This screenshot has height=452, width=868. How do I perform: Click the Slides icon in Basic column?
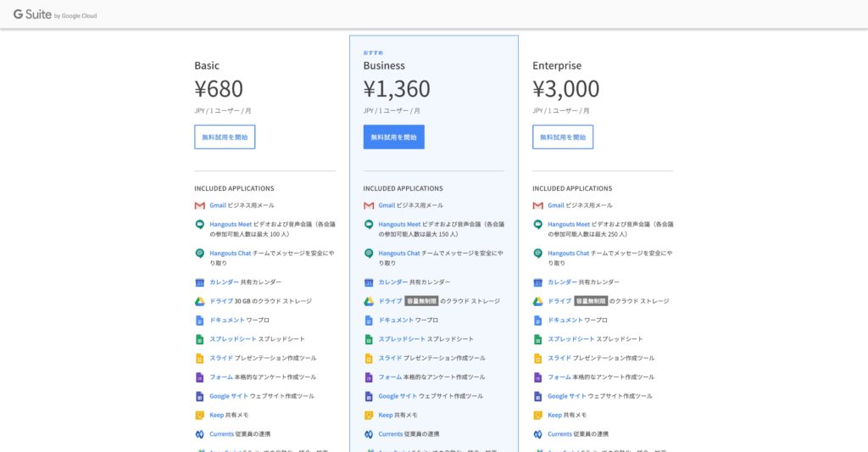point(200,359)
